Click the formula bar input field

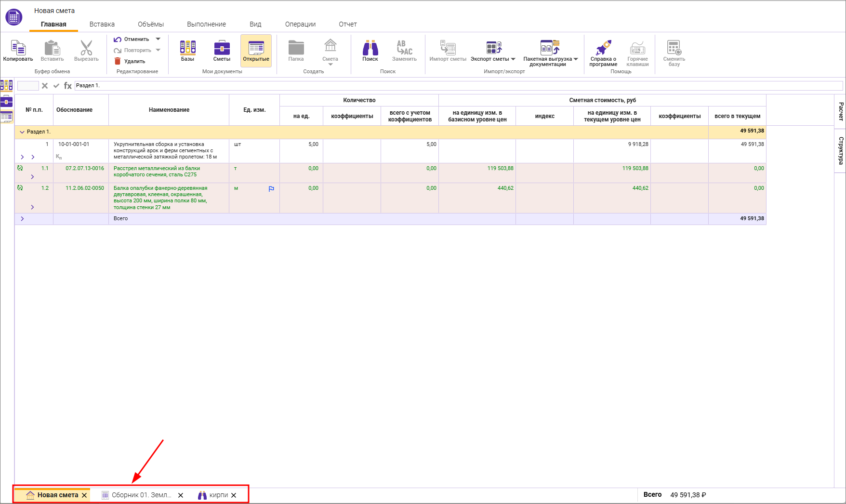coord(458,86)
